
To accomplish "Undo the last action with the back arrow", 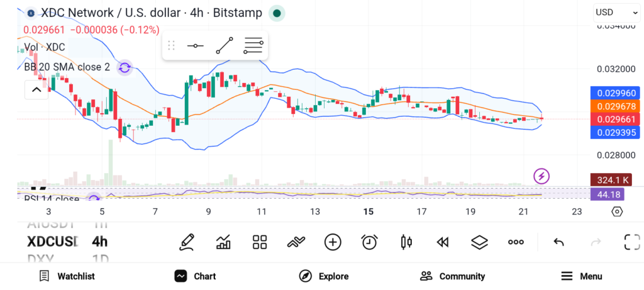I will click(558, 242).
